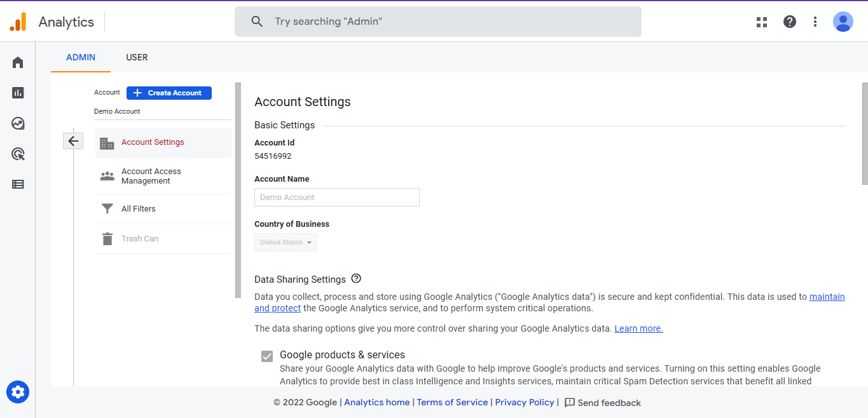Click the search magnifier icon
This screenshot has height=418, width=868.
point(257,22)
